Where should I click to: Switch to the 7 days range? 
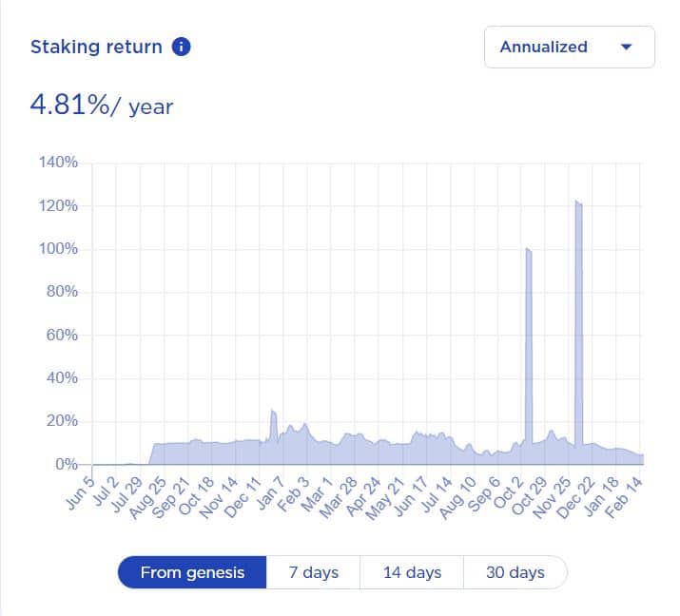[x=313, y=572]
